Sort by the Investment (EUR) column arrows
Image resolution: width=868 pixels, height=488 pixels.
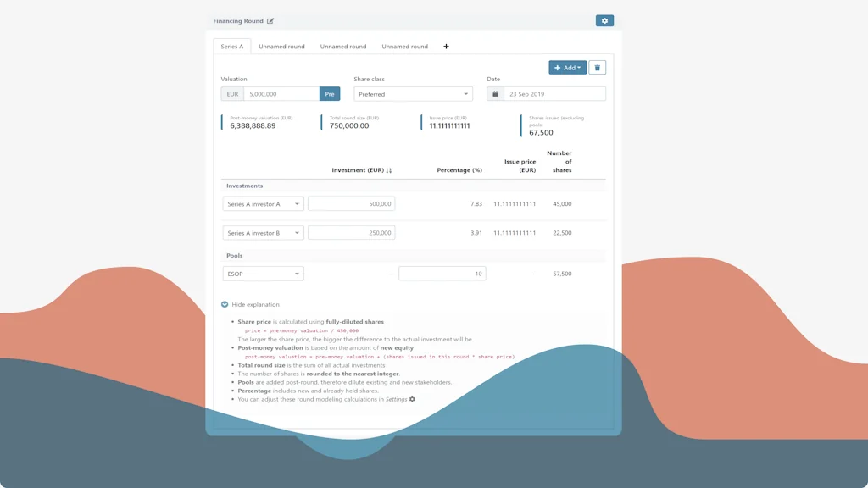pos(388,170)
